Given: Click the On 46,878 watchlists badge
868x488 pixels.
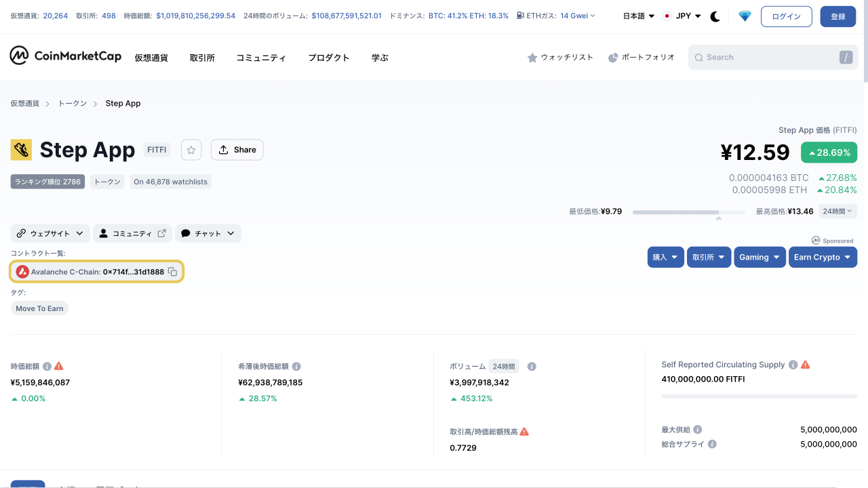Looking at the screenshot, I should pos(170,182).
